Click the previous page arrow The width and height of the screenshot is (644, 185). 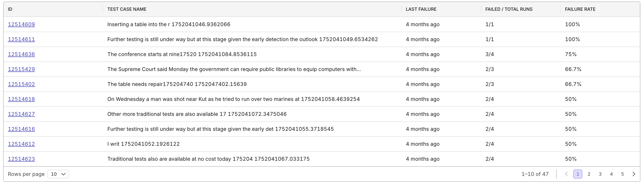click(566, 174)
